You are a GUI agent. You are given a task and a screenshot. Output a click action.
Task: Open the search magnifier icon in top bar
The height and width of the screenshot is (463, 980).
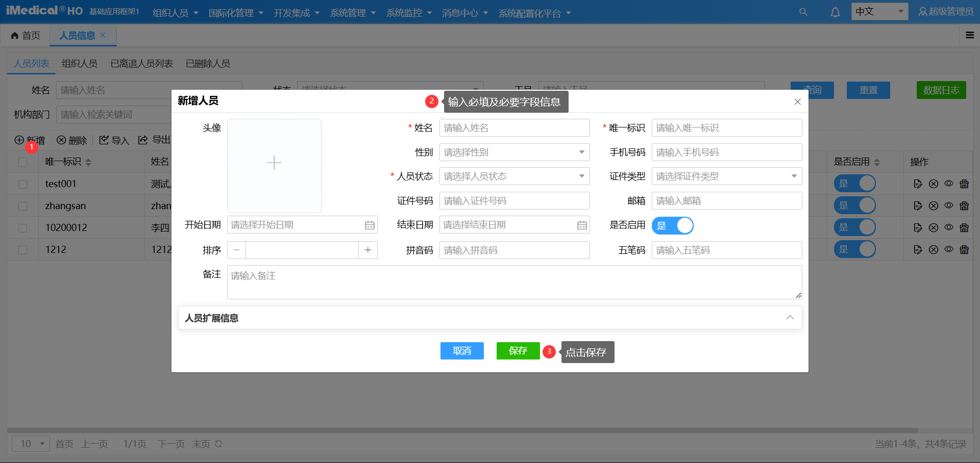(x=803, y=11)
